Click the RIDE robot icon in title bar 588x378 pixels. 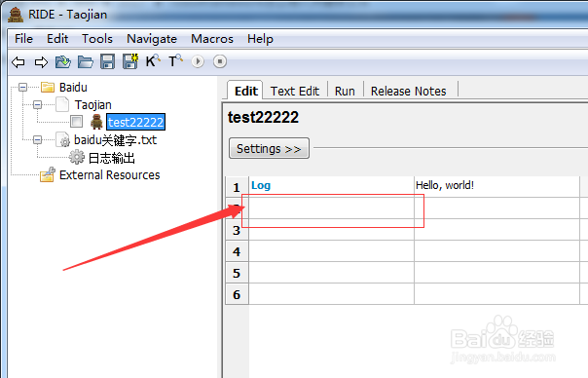[16, 15]
